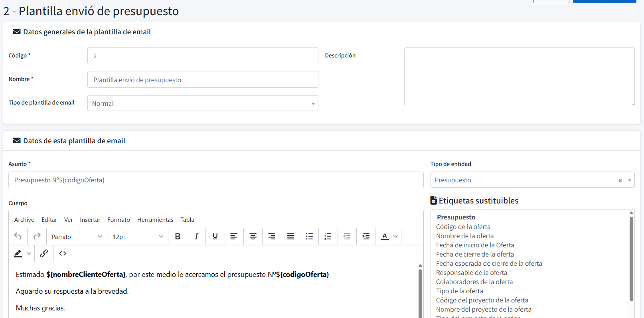Click the ${nombreClienteOferta} placeholder in body

tap(86, 275)
